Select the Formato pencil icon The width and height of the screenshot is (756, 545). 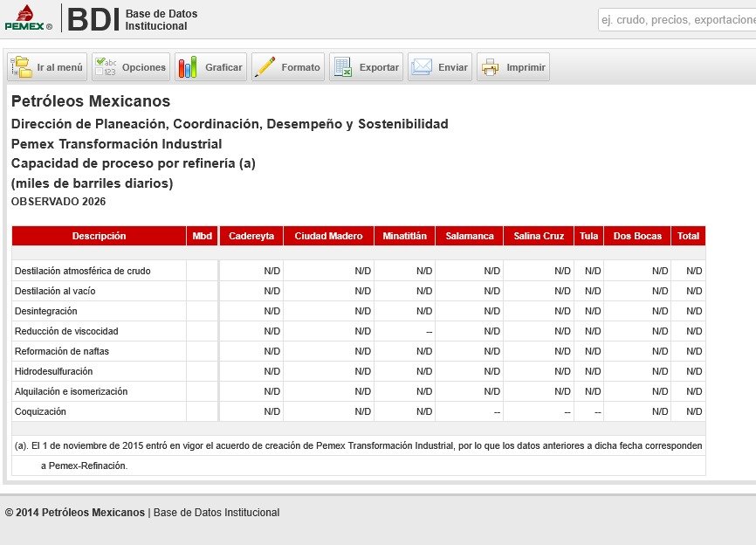(265, 67)
